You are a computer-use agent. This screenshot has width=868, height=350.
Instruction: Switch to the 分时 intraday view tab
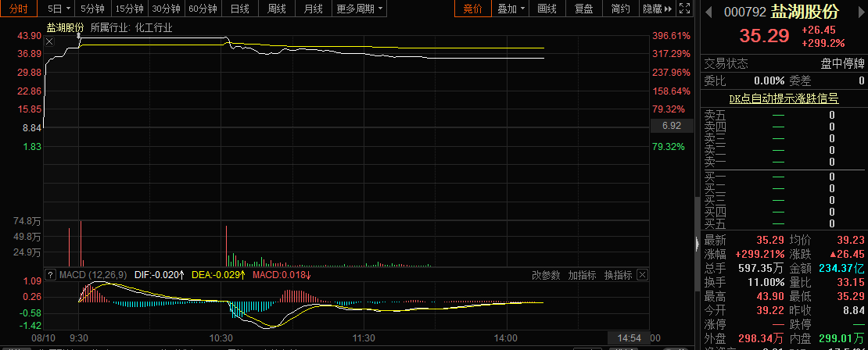[19, 9]
